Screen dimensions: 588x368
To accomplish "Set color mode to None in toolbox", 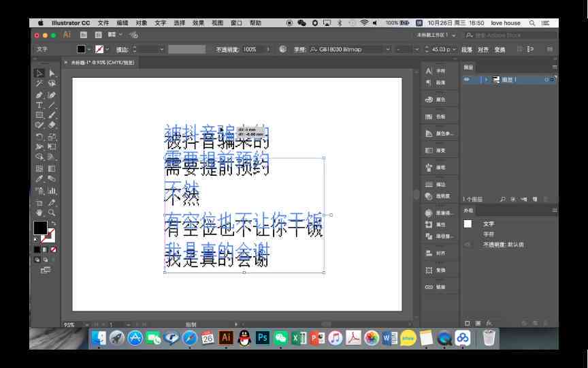I will (x=53, y=249).
